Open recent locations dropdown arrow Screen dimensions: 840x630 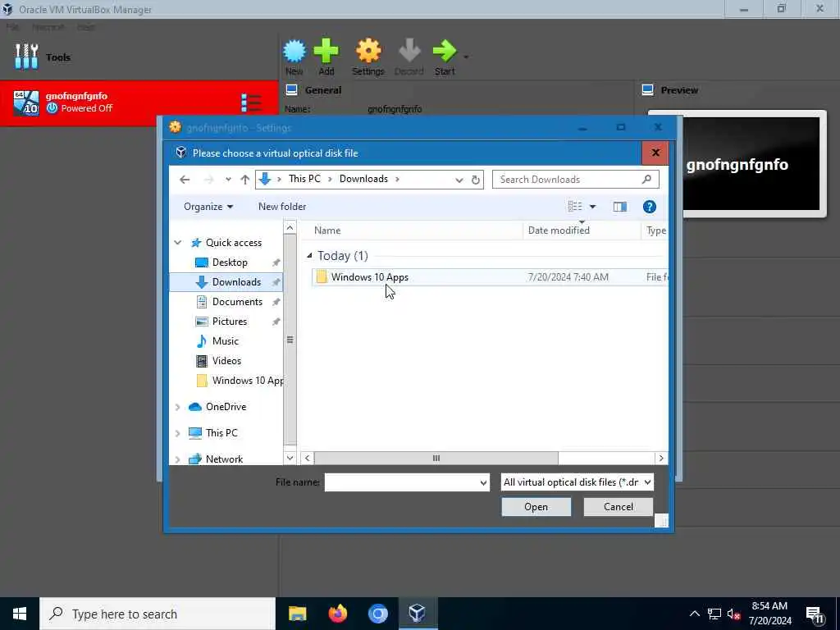coord(228,180)
